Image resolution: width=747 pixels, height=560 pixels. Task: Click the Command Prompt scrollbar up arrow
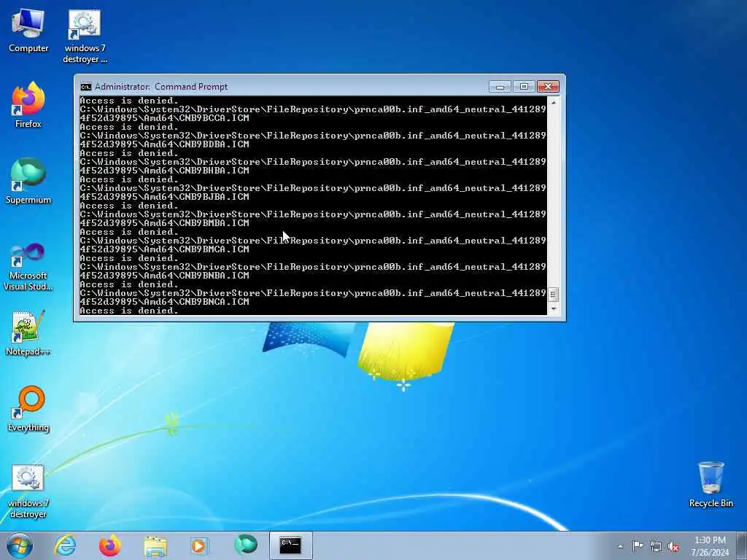[554, 102]
